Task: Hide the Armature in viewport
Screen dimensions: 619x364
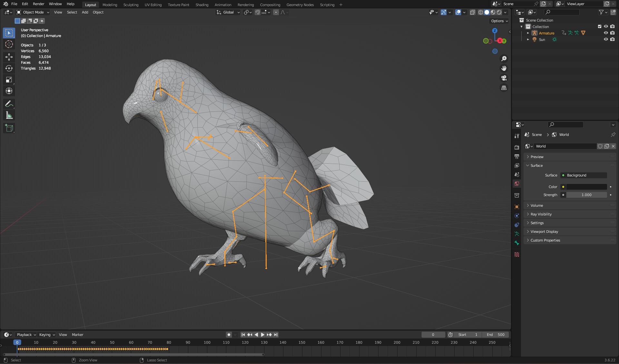Action: (x=606, y=33)
